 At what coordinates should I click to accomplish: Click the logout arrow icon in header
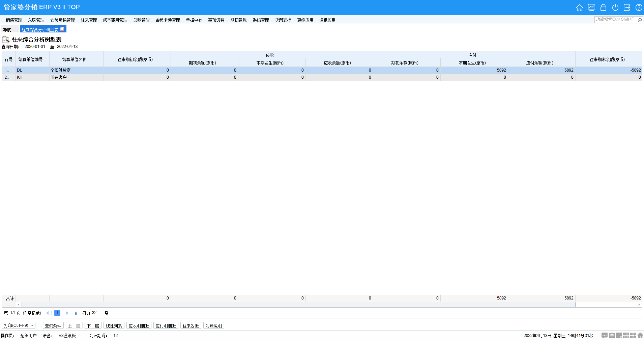(x=627, y=7)
